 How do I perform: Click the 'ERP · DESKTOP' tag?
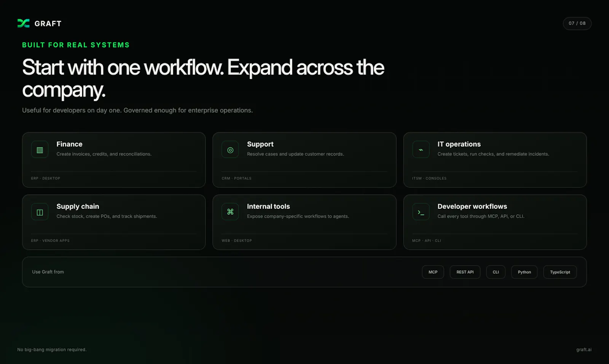tap(46, 178)
